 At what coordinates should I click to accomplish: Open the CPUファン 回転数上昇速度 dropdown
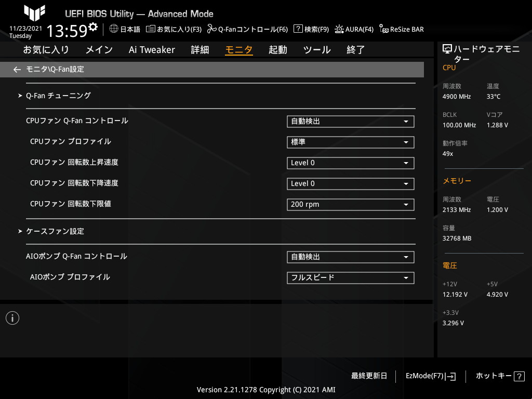point(351,163)
